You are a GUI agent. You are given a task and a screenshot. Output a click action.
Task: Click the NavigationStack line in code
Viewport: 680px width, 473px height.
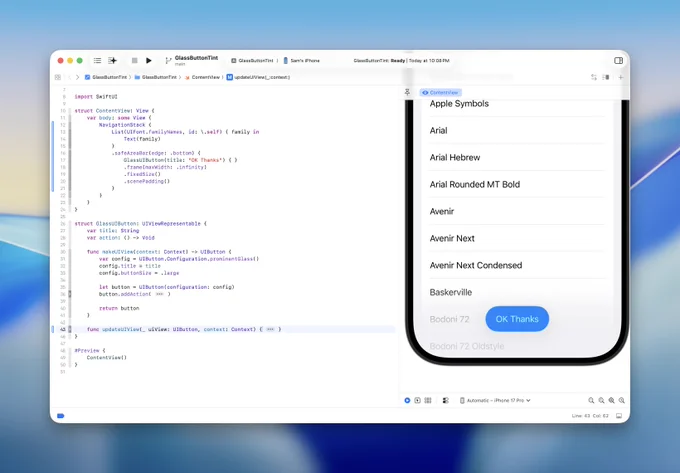click(x=125, y=125)
